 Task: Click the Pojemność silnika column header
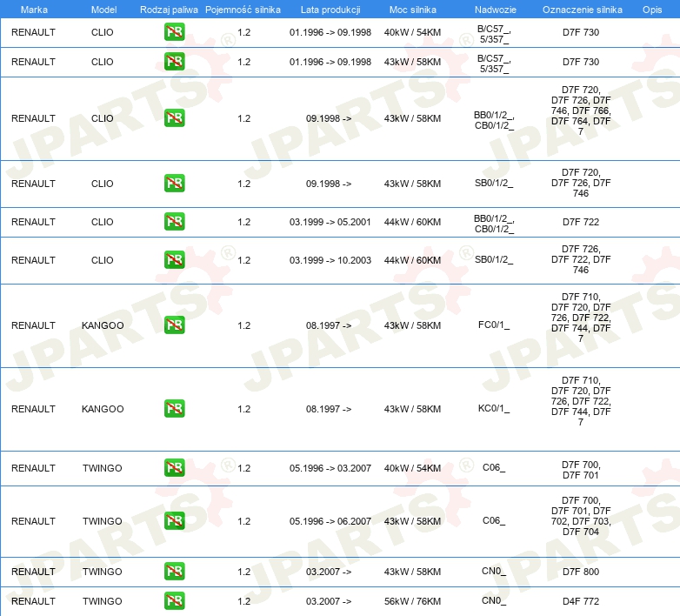pyautogui.click(x=243, y=10)
